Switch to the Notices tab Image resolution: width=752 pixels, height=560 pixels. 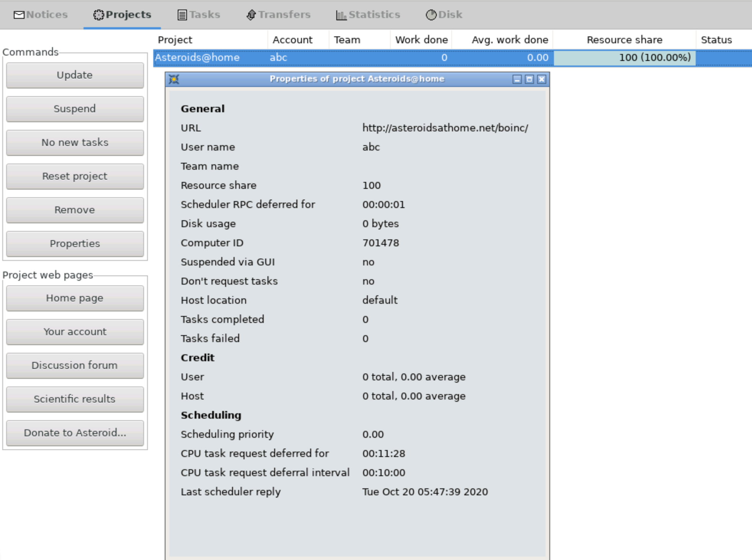[41, 15]
